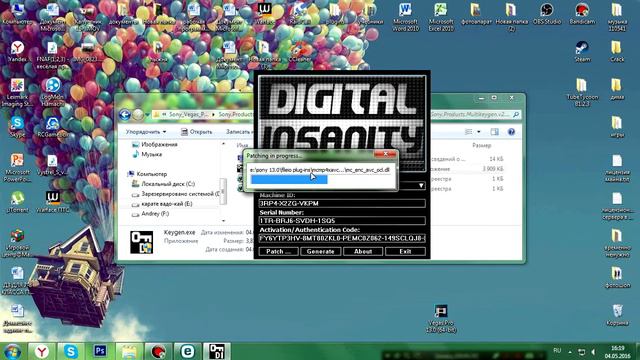Image resolution: width=640 pixels, height=360 pixels.
Task: Click Keygen.exe icon in details pane
Action: [141, 242]
